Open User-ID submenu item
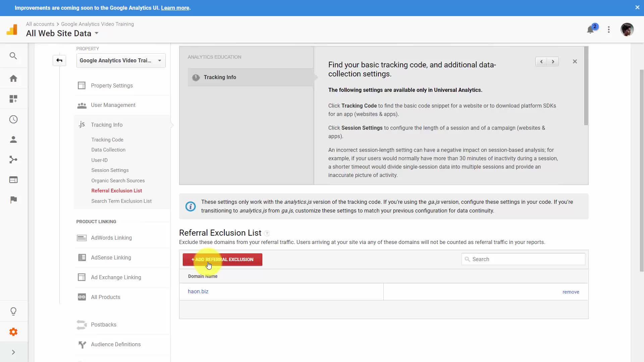Screen dimensions: 644x362 click(x=99, y=160)
